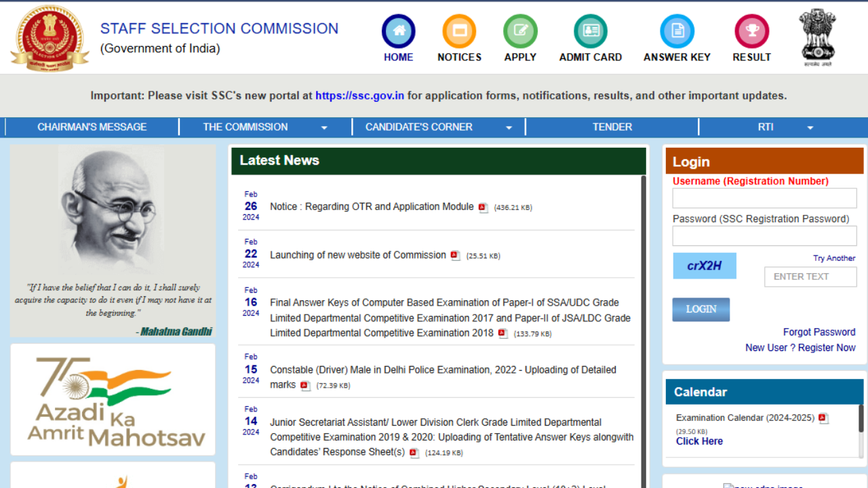This screenshot has height=488, width=868.
Task: Click Try Another captcha link
Action: (x=834, y=258)
